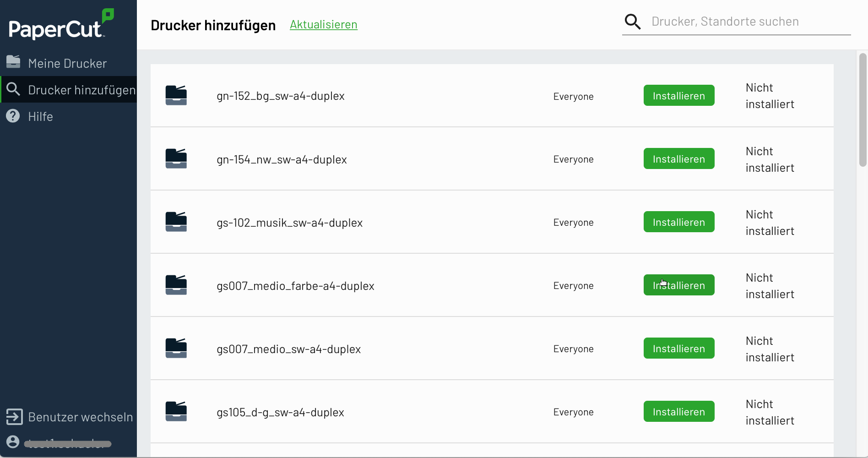Click printer icon for gn-154_nw_sw-a4-duplex

[x=176, y=158]
